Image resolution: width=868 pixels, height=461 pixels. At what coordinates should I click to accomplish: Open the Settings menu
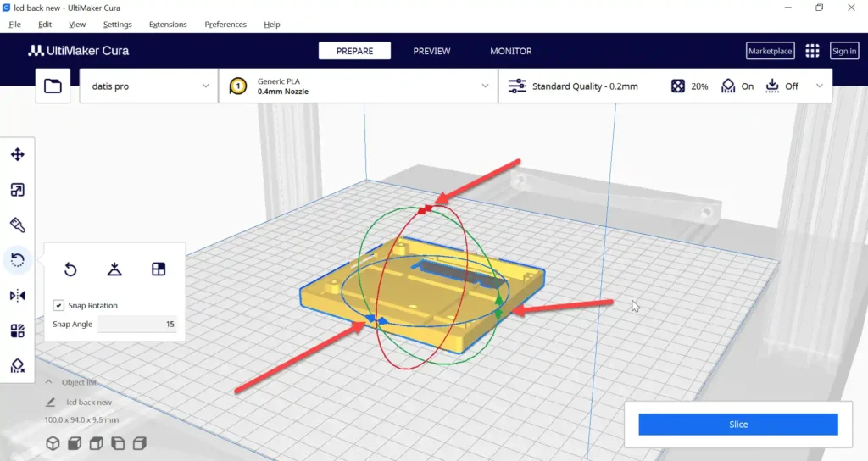tap(117, 25)
